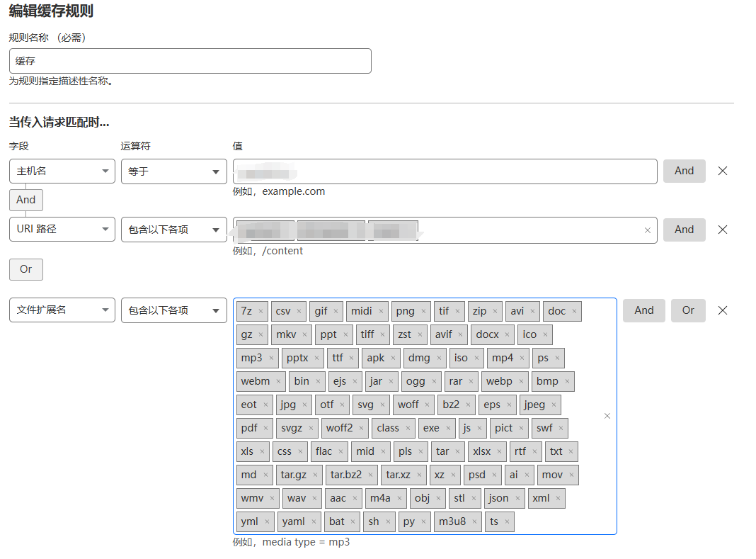This screenshot has width=756, height=559.
Task: Remove the ts extension tag
Action: pos(507,522)
